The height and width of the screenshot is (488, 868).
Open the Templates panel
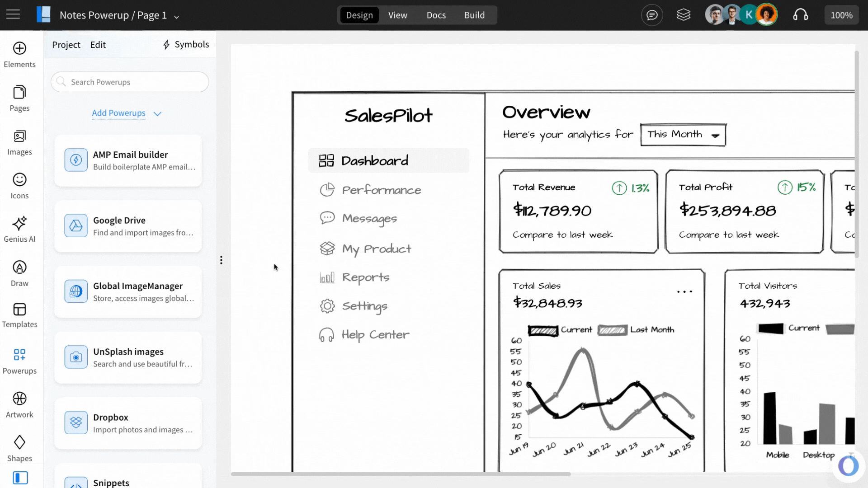pos(19,310)
